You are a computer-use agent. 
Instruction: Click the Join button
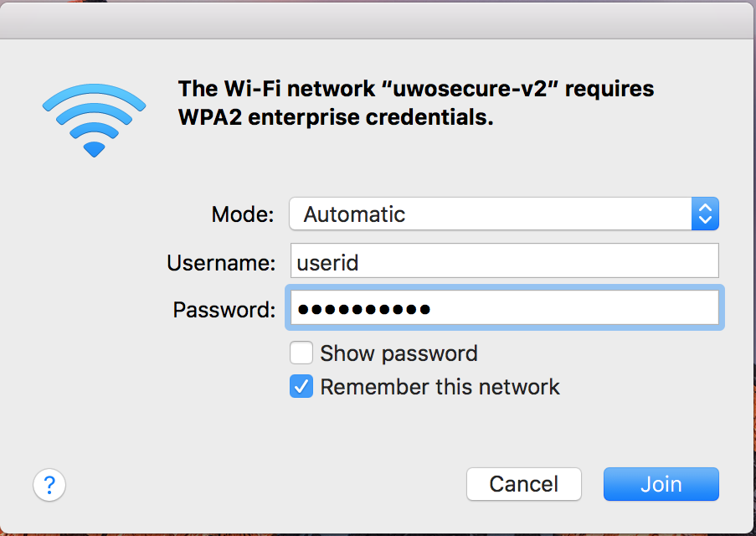point(661,484)
